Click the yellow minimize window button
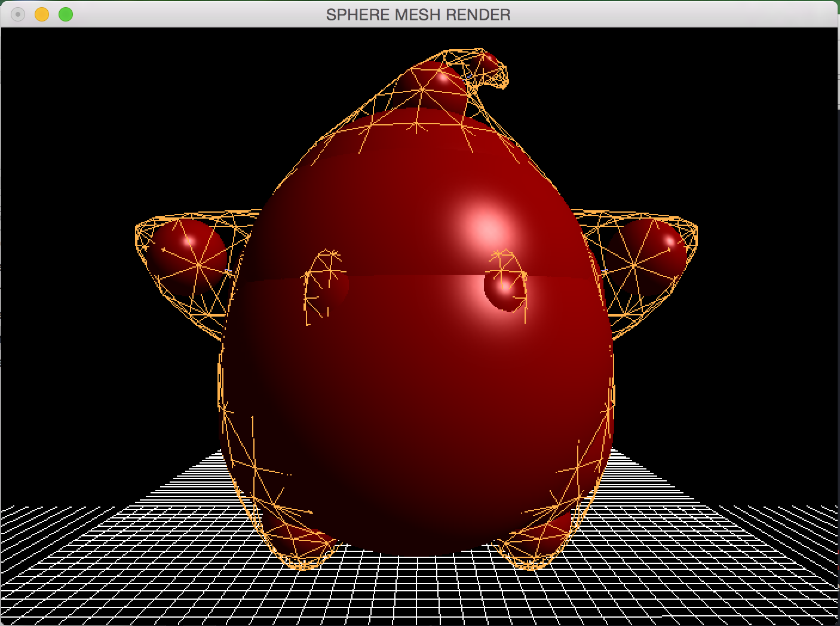The width and height of the screenshot is (840, 626). tap(42, 14)
